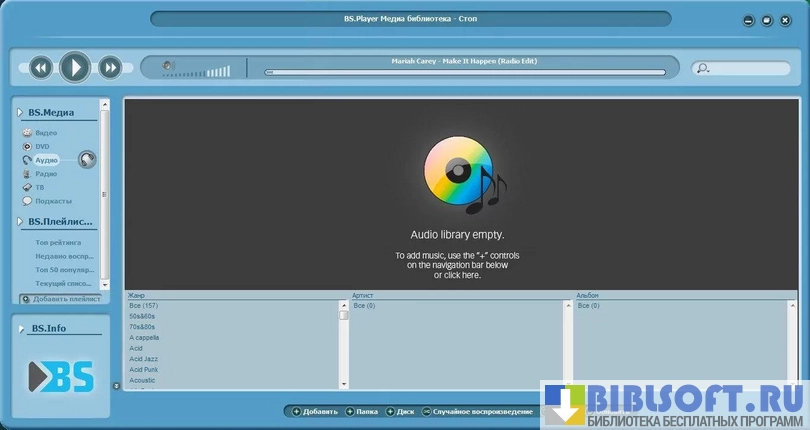Select DVD in the media sidebar
Viewport: 810px width, 430px height.
pyautogui.click(x=42, y=146)
